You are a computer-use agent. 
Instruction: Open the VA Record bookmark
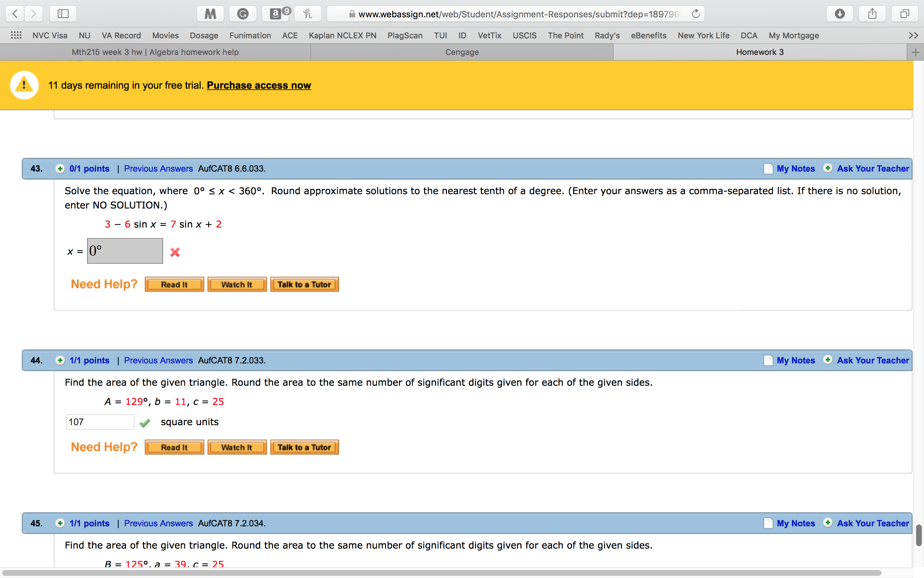pyautogui.click(x=121, y=35)
